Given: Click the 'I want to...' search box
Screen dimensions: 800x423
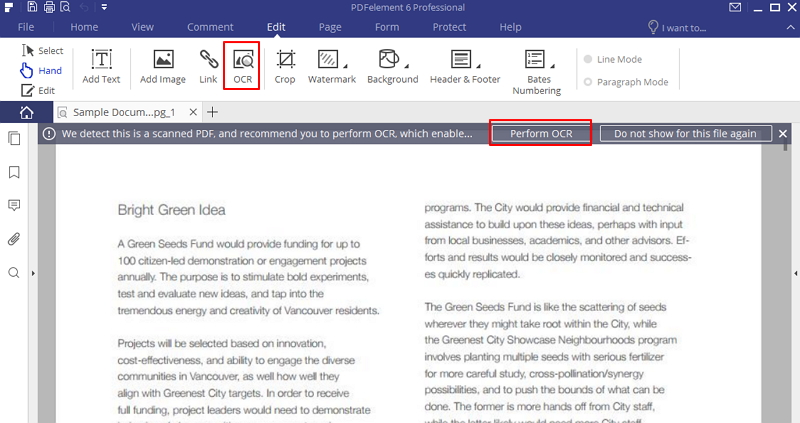Looking at the screenshot, I should pyautogui.click(x=677, y=28).
